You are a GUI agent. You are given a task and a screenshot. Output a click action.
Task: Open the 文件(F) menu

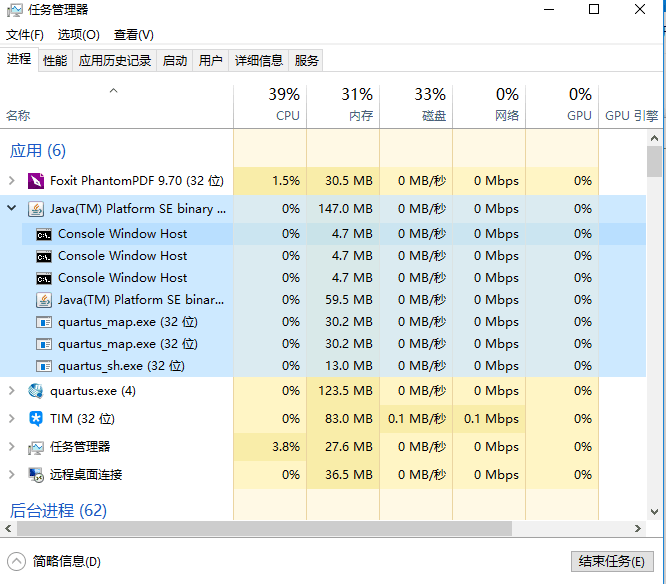(x=25, y=34)
